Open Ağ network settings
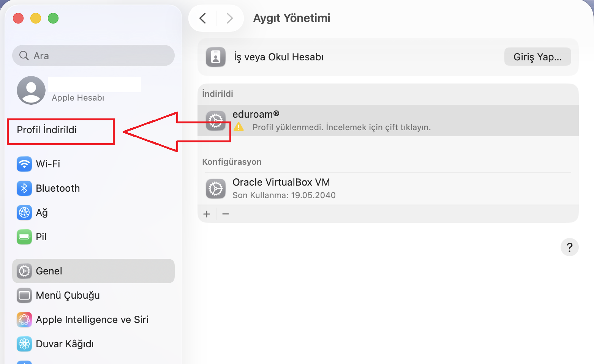594x364 pixels. pyautogui.click(x=41, y=213)
